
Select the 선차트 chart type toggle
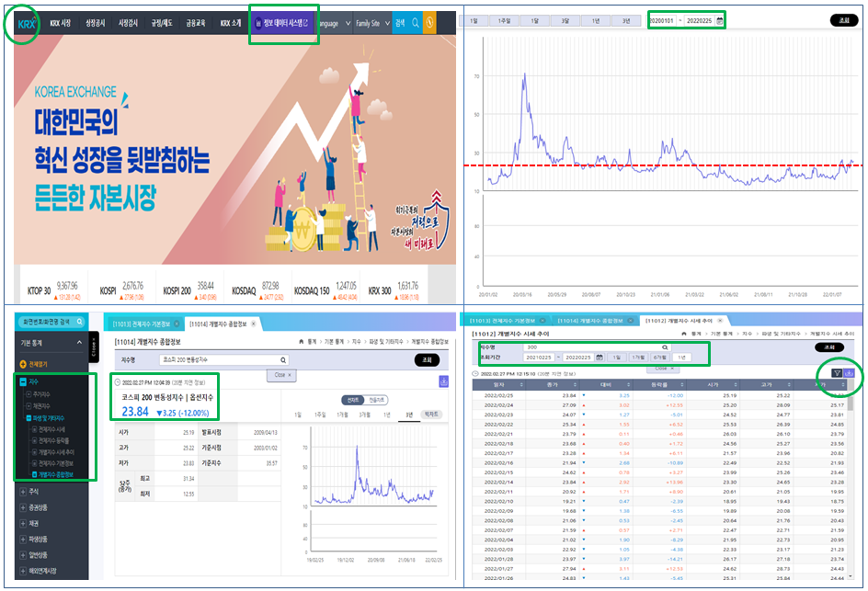pos(353,400)
